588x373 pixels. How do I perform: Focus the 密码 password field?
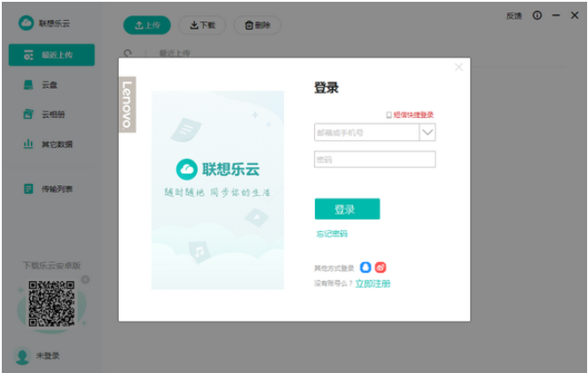(374, 159)
